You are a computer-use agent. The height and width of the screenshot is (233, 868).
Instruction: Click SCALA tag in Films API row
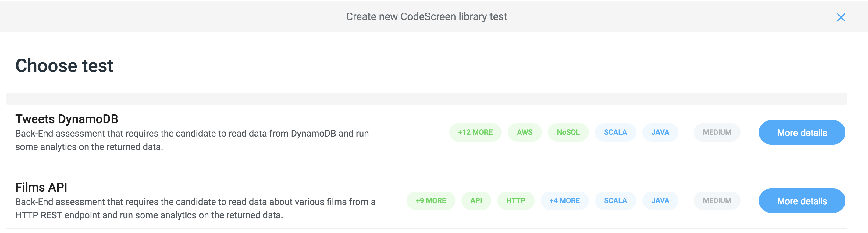tap(615, 201)
